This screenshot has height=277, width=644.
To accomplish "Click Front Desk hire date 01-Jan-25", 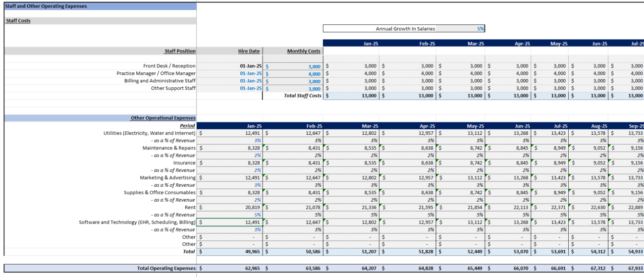I will click(x=250, y=66).
